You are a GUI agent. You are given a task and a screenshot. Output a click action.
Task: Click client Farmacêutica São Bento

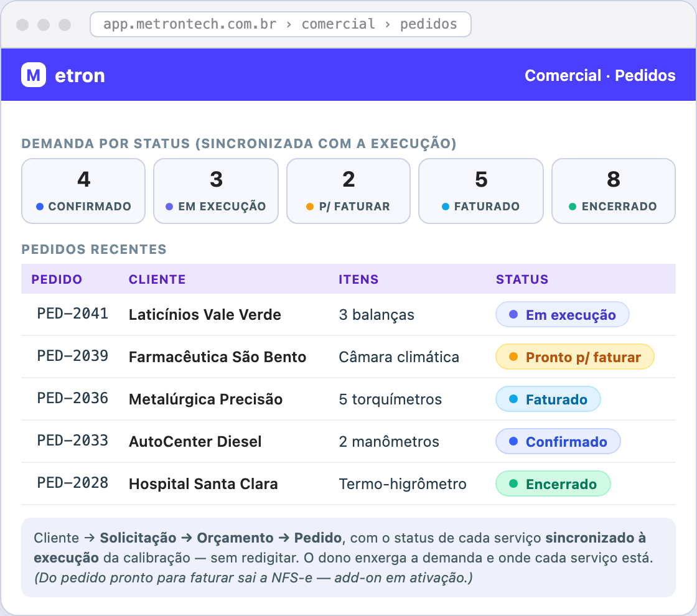coord(217,357)
